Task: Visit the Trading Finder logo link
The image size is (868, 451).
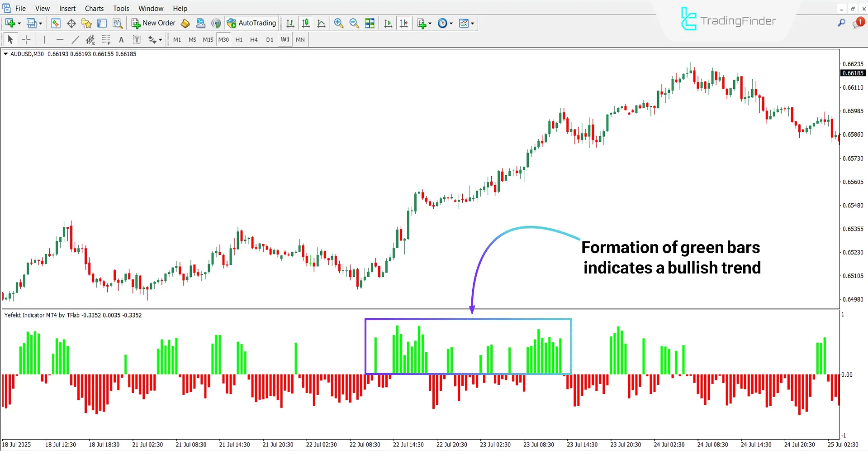Action: [728, 20]
